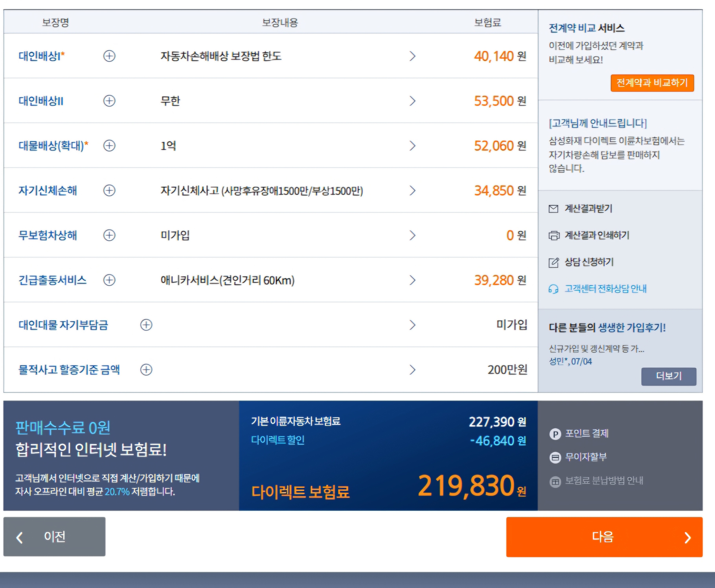Click the 전계약과 비교하기 button
Viewport: 715px width, 588px height.
tap(652, 83)
